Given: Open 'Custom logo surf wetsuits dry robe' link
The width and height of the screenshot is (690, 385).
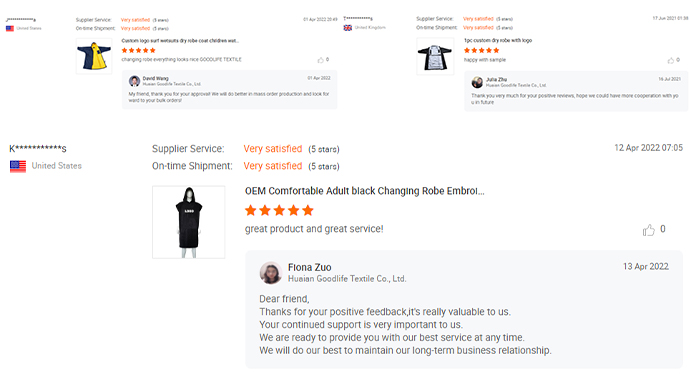Looking at the screenshot, I should coord(180,41).
